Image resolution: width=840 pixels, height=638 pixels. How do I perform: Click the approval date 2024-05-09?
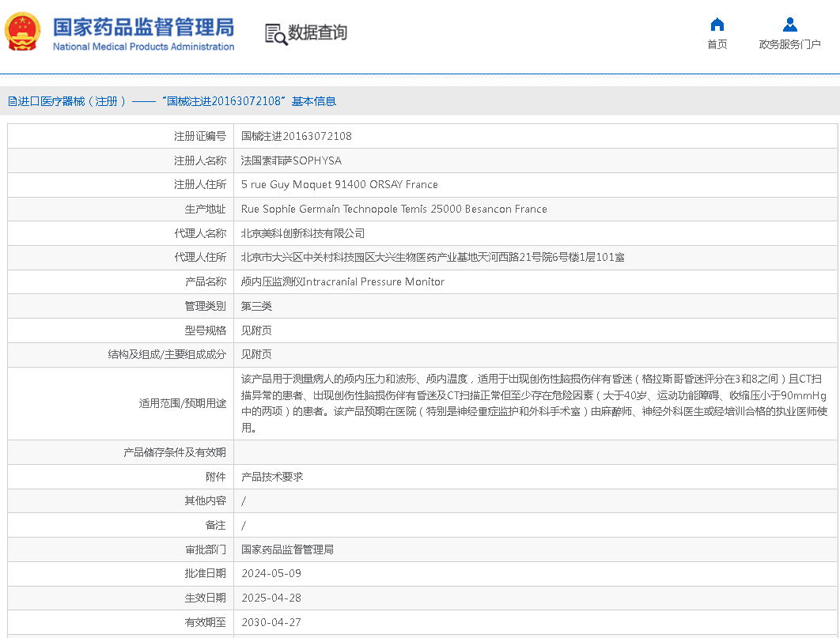pos(271,573)
